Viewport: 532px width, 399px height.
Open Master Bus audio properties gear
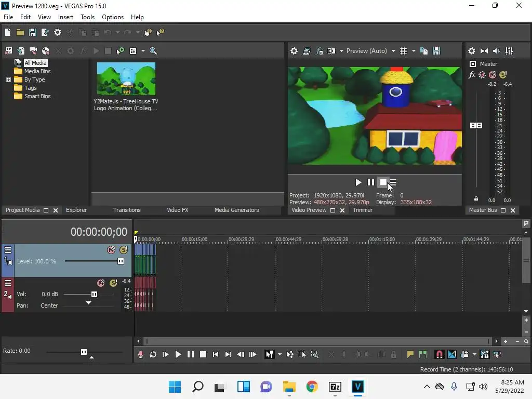point(472,51)
